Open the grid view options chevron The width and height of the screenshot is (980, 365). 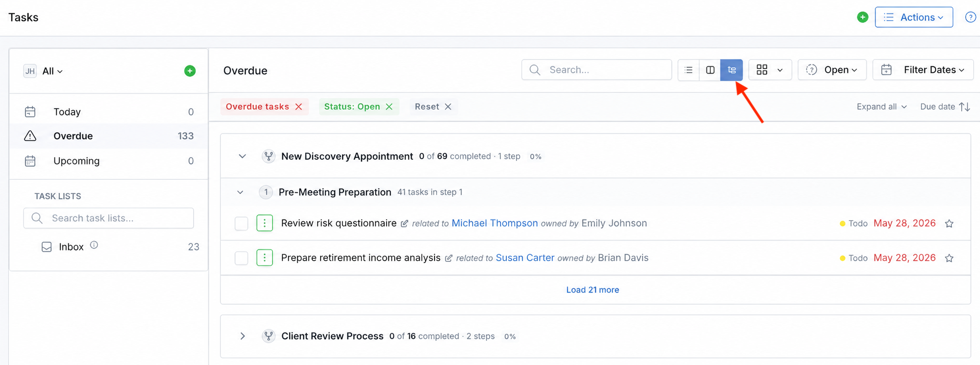click(x=780, y=70)
